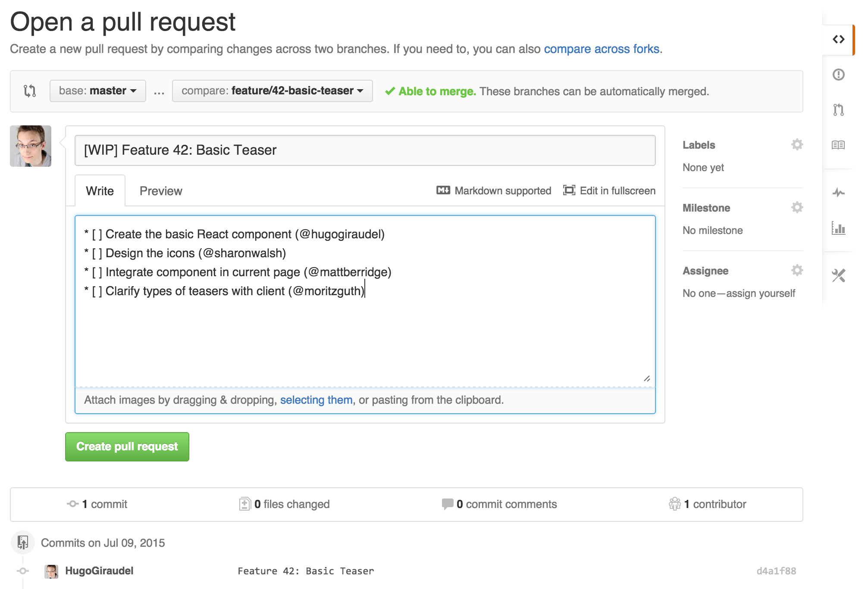This screenshot has width=868, height=589.
Task: Open the Issues sidebar icon
Action: (x=838, y=75)
